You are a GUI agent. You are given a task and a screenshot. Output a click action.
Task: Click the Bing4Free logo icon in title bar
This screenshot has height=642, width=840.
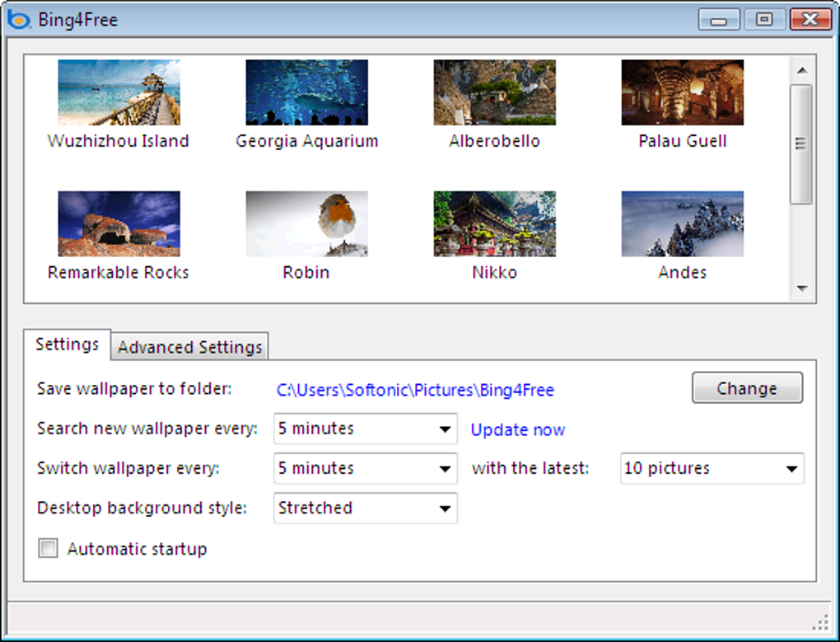pos(19,20)
